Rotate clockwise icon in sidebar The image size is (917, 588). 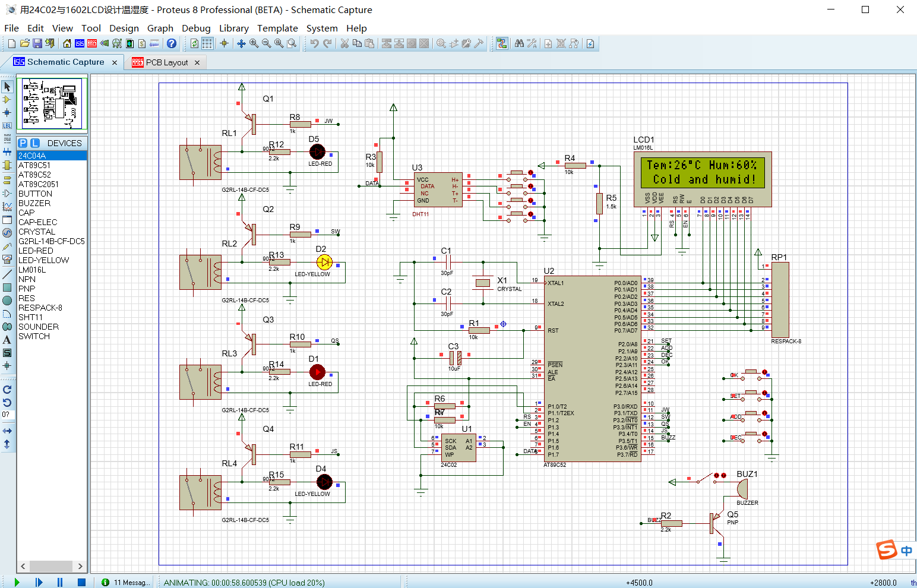tap(7, 390)
